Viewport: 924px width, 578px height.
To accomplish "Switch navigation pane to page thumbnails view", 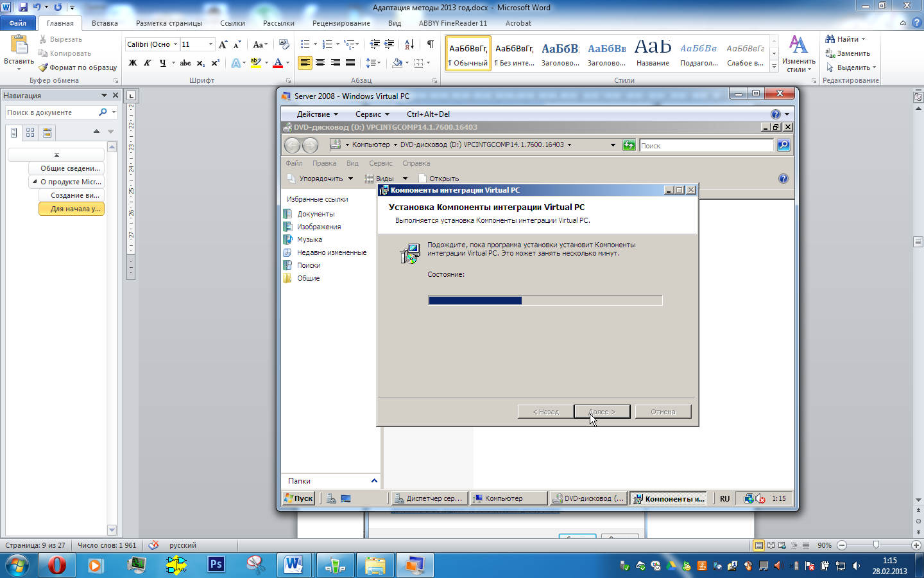I will [30, 132].
